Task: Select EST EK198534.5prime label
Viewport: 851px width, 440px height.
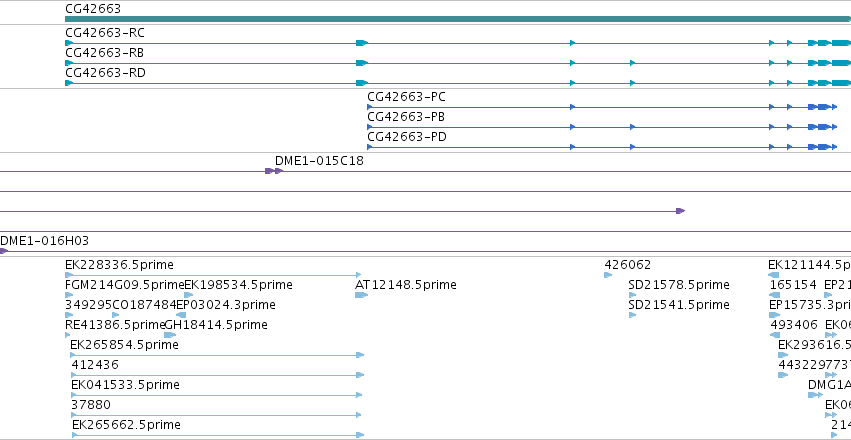Action: pyautogui.click(x=239, y=285)
